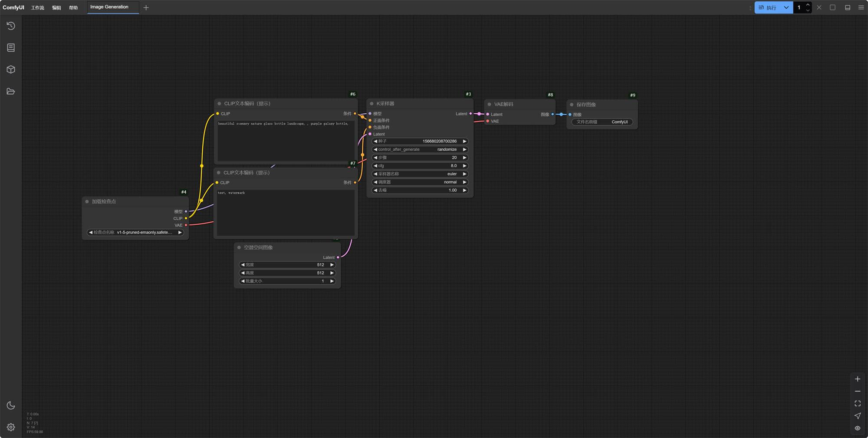Change control_after_generate randomize option

point(420,149)
